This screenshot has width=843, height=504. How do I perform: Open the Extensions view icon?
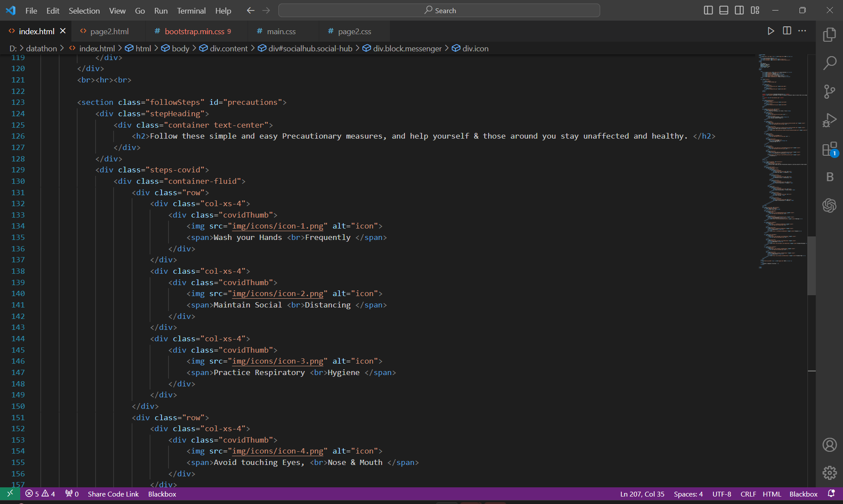829,149
